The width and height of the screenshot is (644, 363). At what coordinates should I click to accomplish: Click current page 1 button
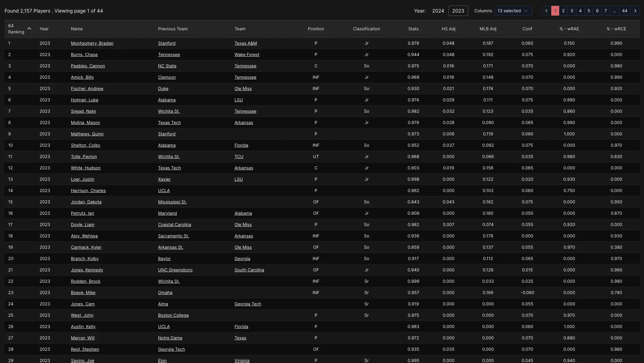[x=555, y=11]
